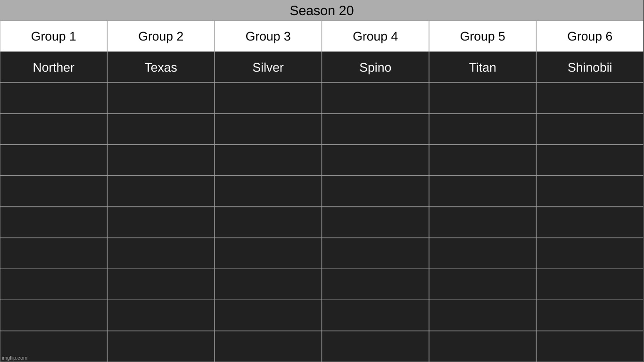
Task: Click the Spino entry under Group 4
Action: (375, 67)
